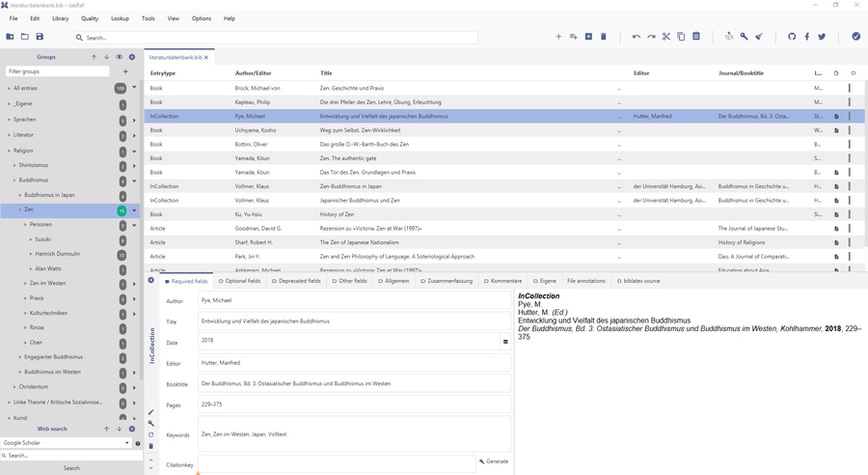Viewport: 868px width, 475px height.
Task: Click the undo arrow in the toolbar
Action: [636, 37]
